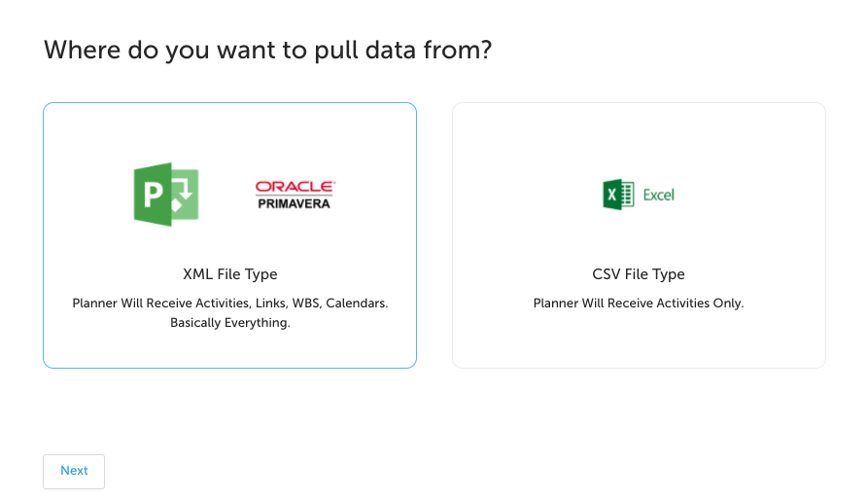Click the Next button

(74, 471)
